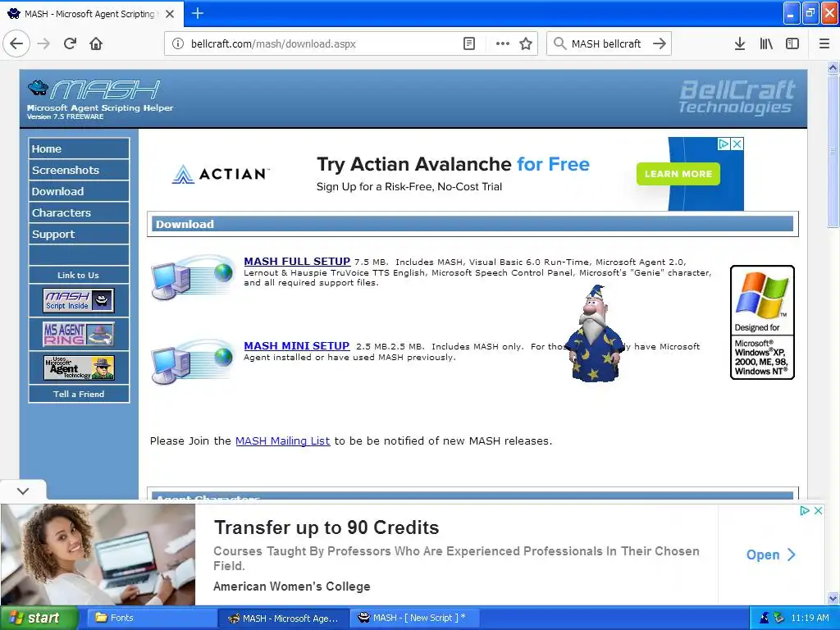Click the MASH FULL SETUP download link
This screenshot has height=630, width=840.
[297, 262]
